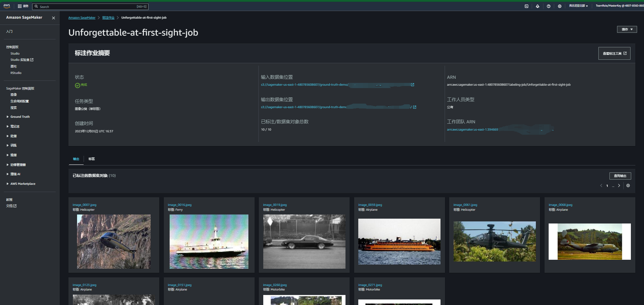The height and width of the screenshot is (305, 644).
Task: Open image_0061.jpeg link
Action: pyautogui.click(x=465, y=205)
